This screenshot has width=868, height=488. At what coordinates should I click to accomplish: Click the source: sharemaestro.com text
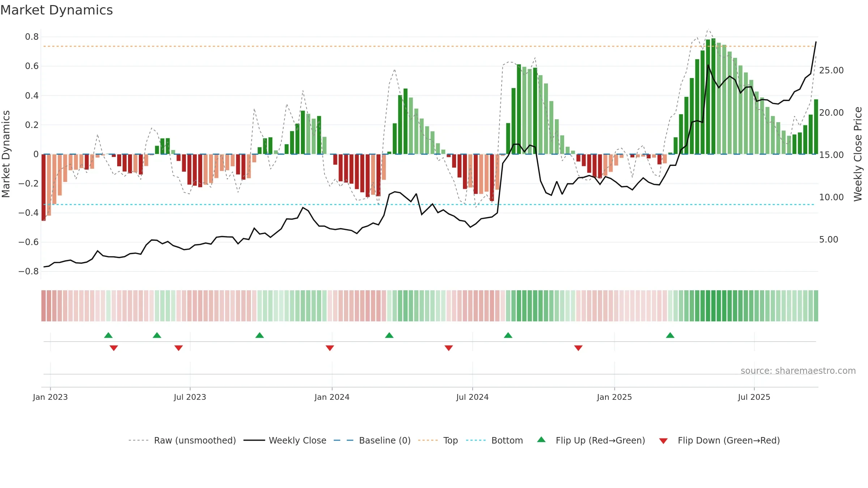[x=798, y=371]
